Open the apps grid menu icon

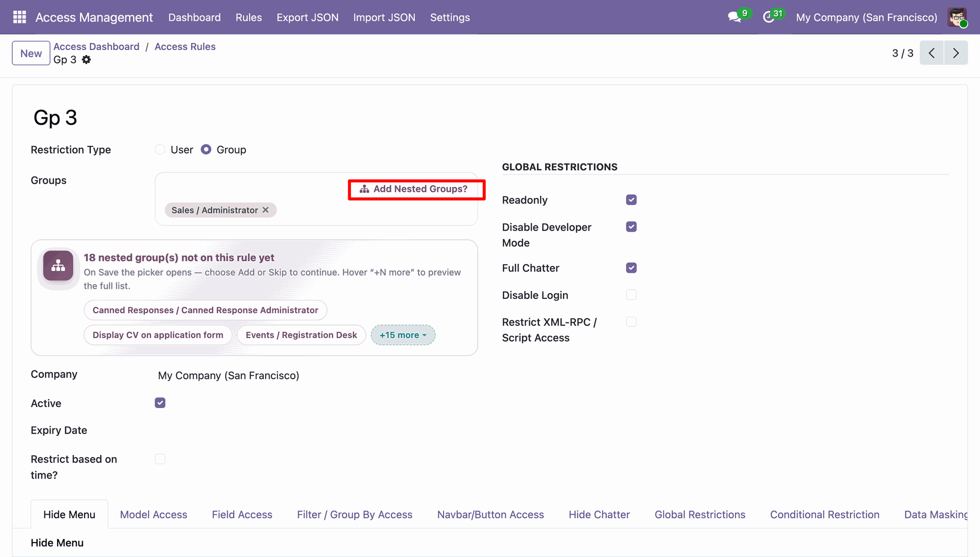[x=19, y=17]
